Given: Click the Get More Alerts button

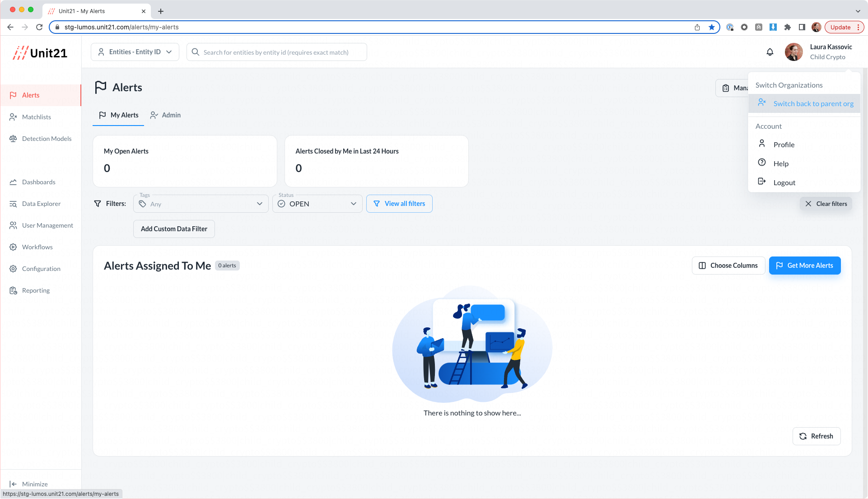Looking at the screenshot, I should click(805, 266).
